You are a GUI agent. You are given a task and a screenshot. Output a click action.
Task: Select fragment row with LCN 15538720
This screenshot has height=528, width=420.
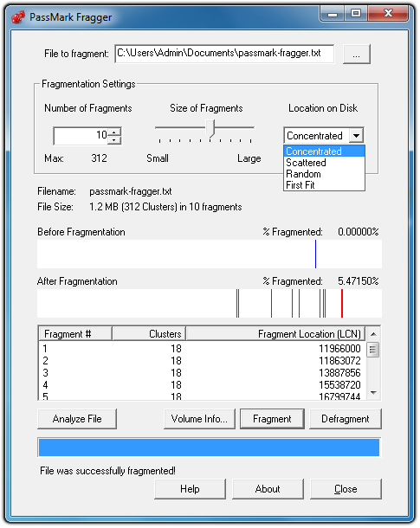point(202,385)
